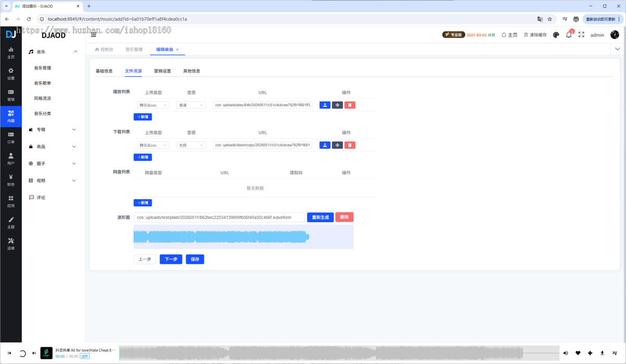Switch to the 基础信息 tab
This screenshot has width=626, height=364.
pyautogui.click(x=104, y=71)
